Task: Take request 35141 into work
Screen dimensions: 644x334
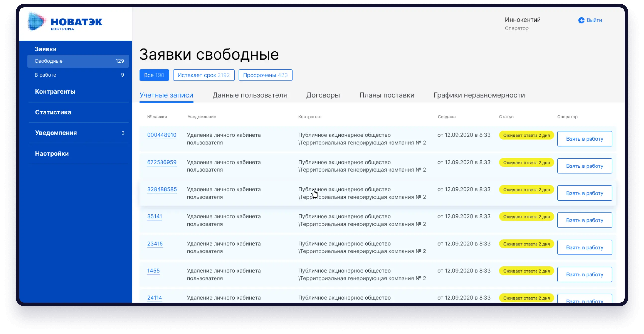Action: pyautogui.click(x=585, y=220)
